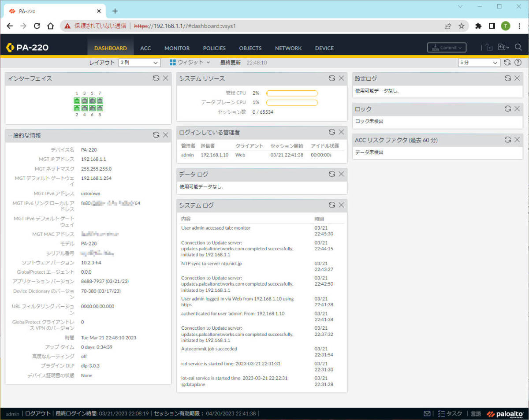Click the PA-220 logo in header

tap(27, 48)
